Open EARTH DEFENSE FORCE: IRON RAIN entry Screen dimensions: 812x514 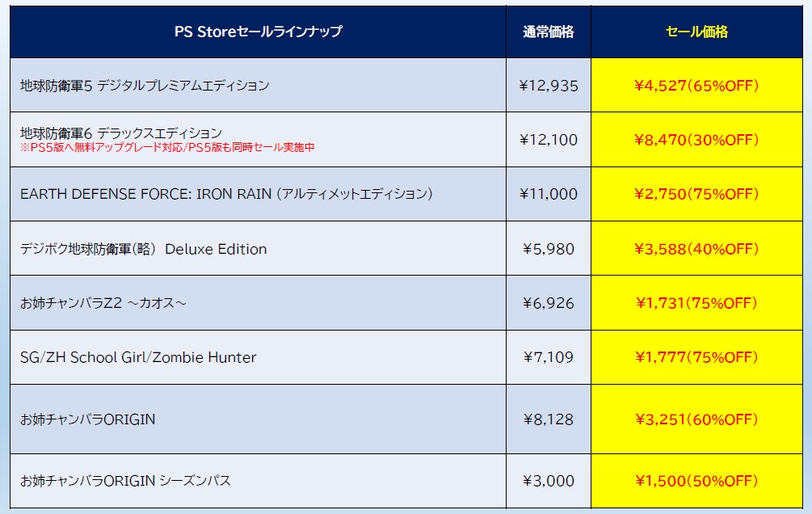[x=226, y=194]
